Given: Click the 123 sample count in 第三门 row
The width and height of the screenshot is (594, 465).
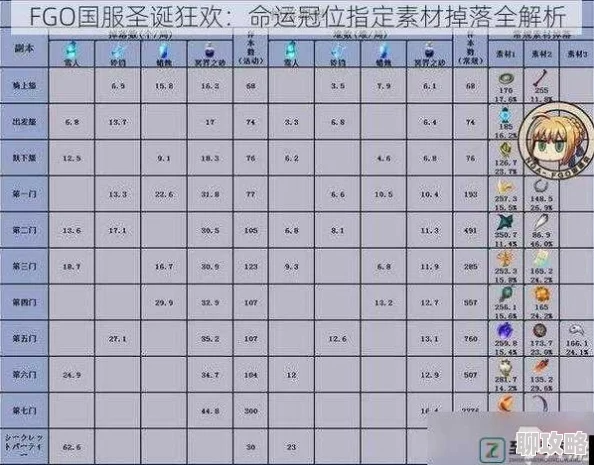Looking at the screenshot, I should [x=250, y=266].
